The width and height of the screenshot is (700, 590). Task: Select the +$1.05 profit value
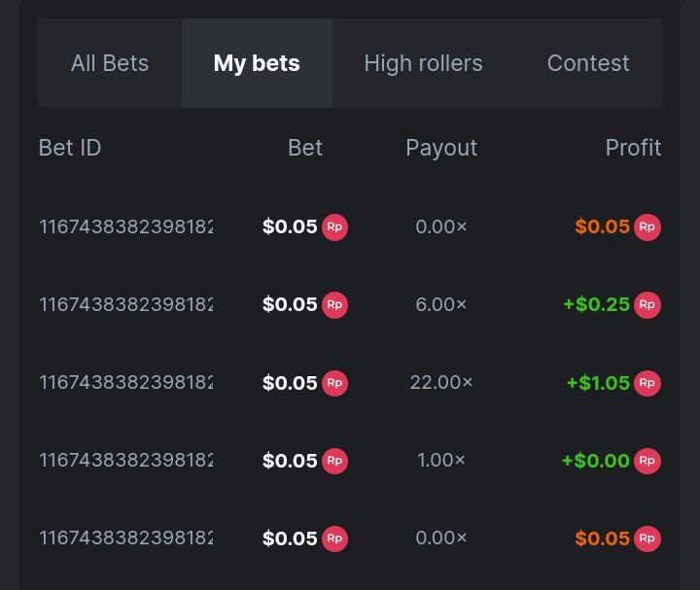[598, 383]
